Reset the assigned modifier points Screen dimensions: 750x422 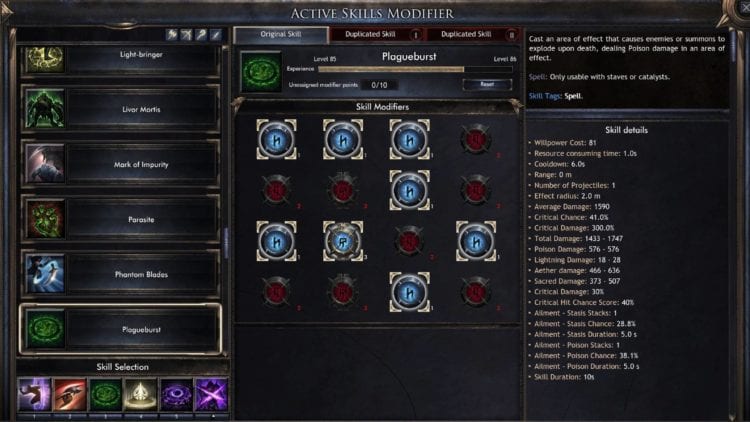pos(487,84)
